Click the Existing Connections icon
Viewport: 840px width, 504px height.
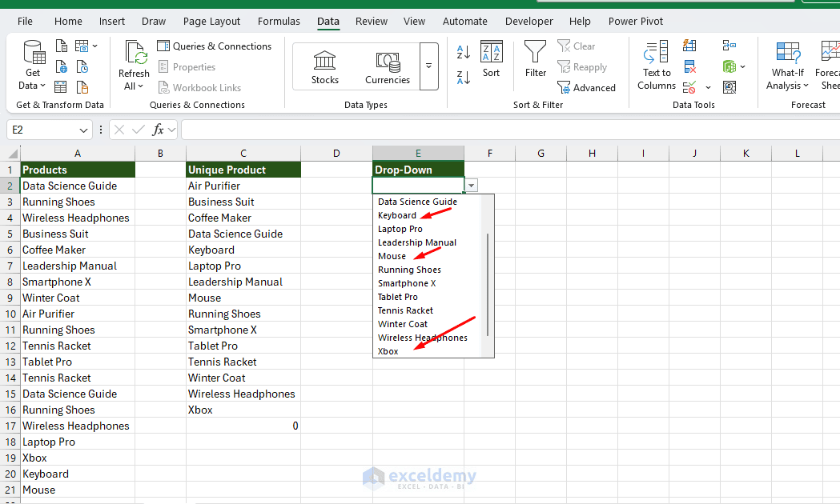tap(82, 87)
